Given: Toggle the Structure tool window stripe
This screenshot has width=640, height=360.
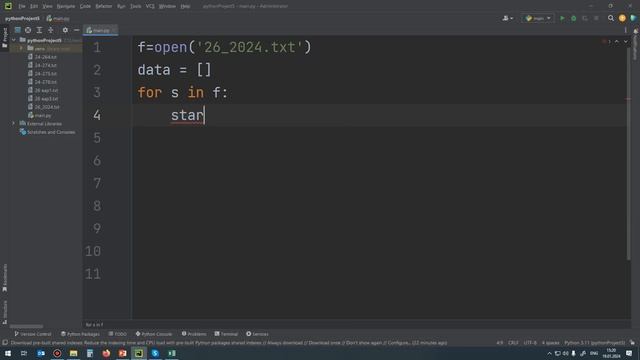Looking at the screenshot, I should pos(4,312).
